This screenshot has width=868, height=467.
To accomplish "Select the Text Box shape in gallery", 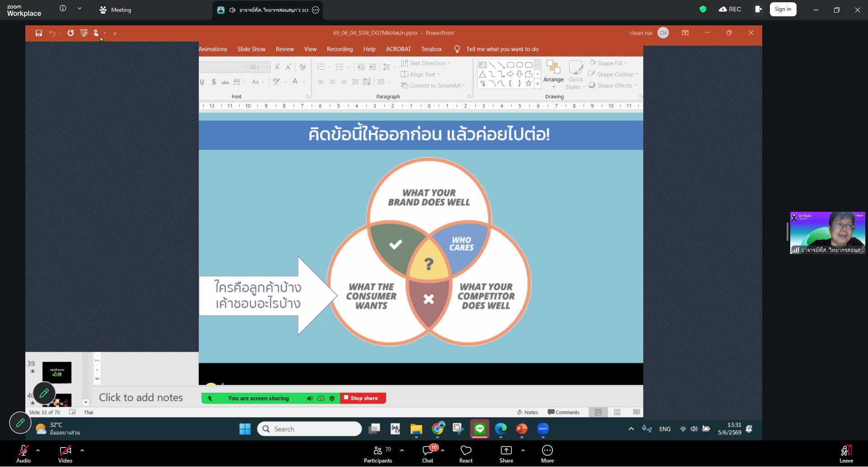I will [483, 65].
